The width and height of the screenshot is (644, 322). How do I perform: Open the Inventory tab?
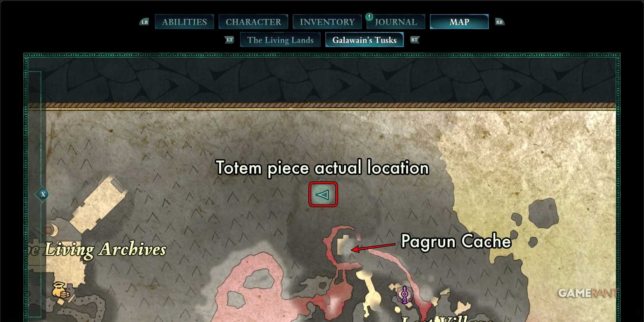[327, 22]
